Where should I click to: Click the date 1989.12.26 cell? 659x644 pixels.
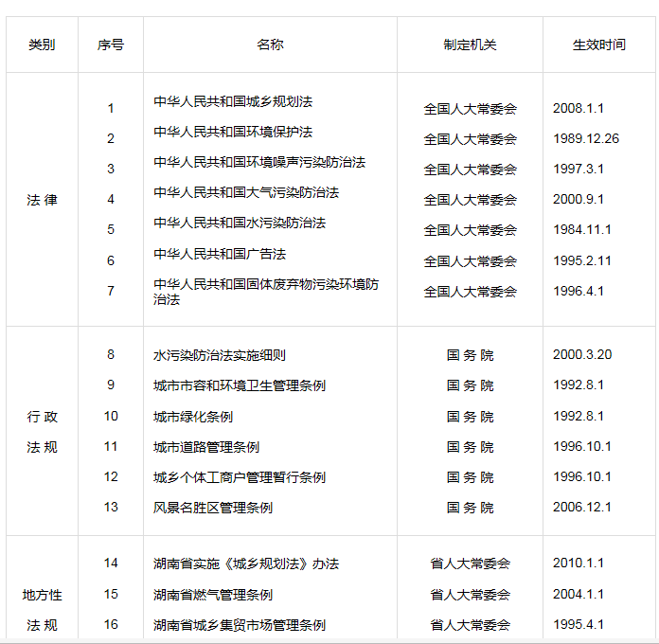(586, 138)
